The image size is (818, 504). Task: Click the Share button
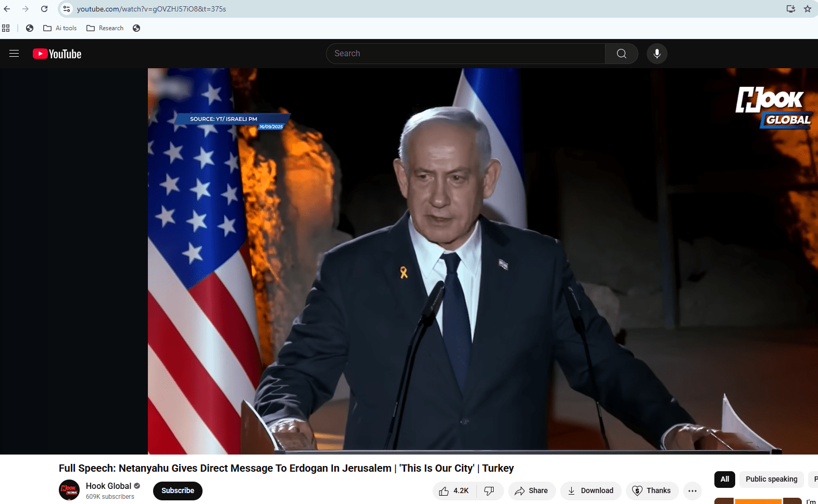(532, 490)
